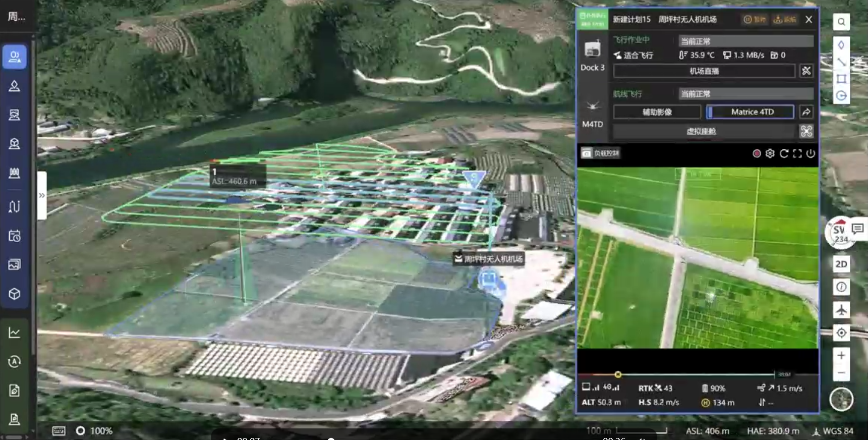Image resolution: width=868 pixels, height=440 pixels.
Task: Click the 机场直播 dock livestream button
Action: (x=704, y=71)
